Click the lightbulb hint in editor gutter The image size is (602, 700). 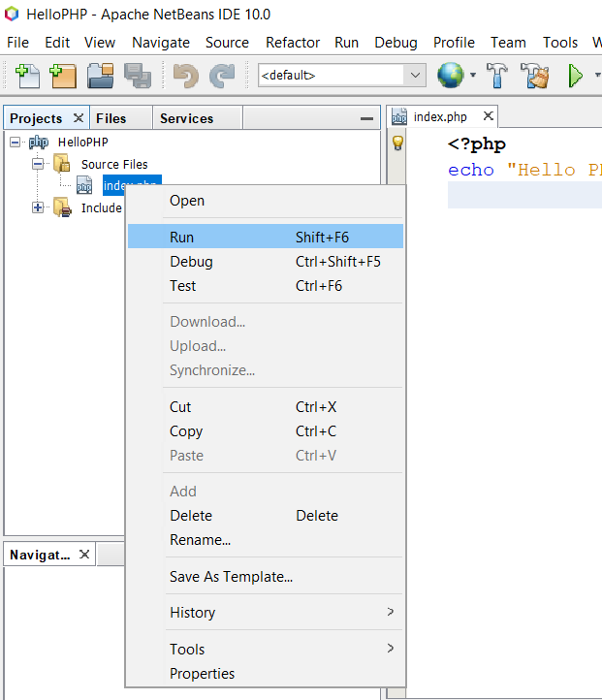click(397, 143)
